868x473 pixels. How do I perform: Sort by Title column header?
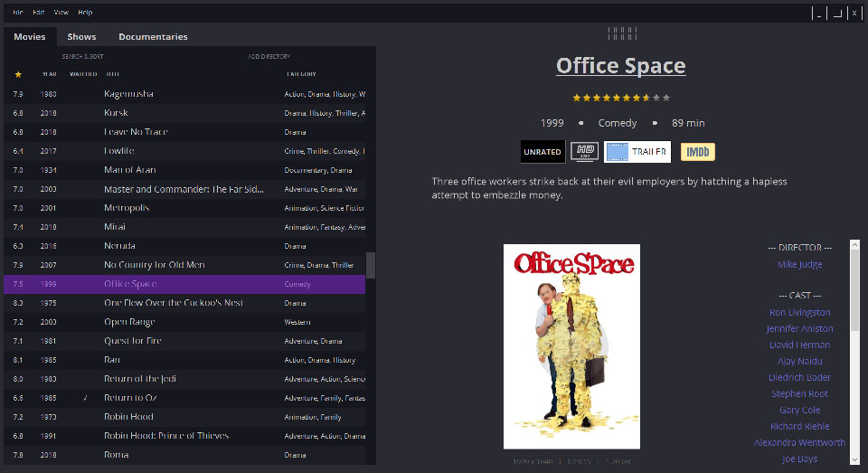[x=112, y=74]
